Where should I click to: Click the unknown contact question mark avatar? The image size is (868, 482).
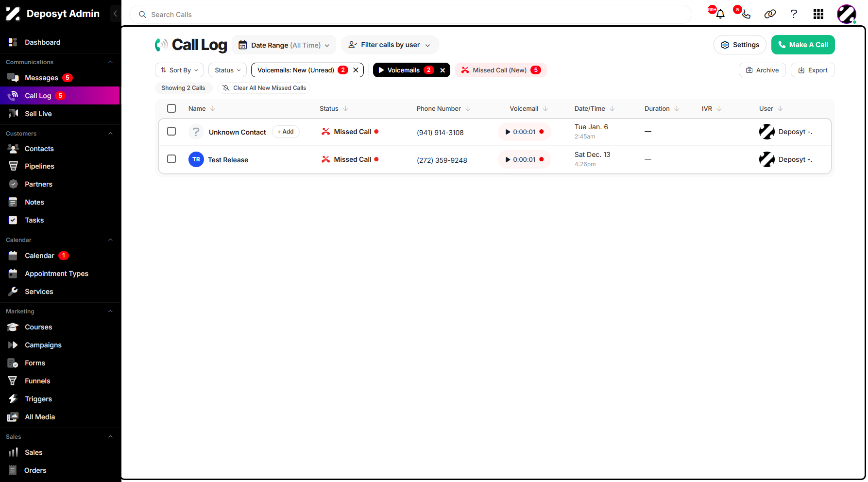(196, 132)
